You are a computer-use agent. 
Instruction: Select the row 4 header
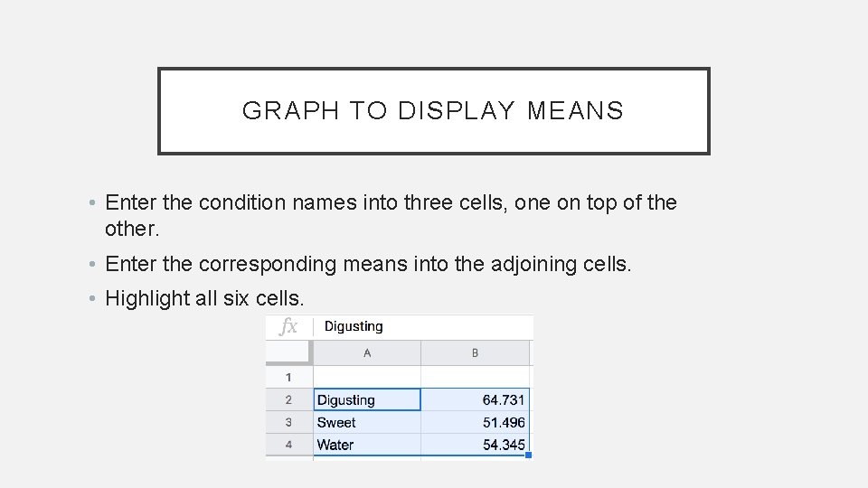[288, 445]
